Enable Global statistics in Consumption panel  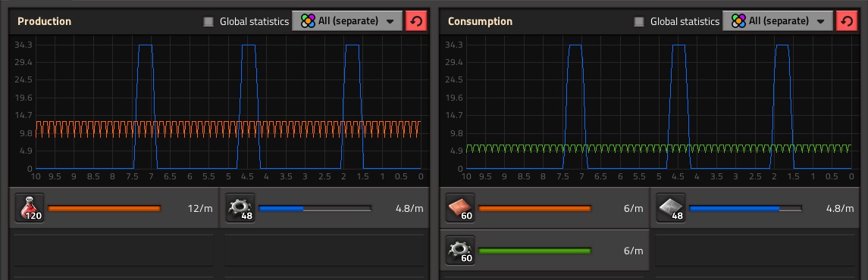pos(639,21)
